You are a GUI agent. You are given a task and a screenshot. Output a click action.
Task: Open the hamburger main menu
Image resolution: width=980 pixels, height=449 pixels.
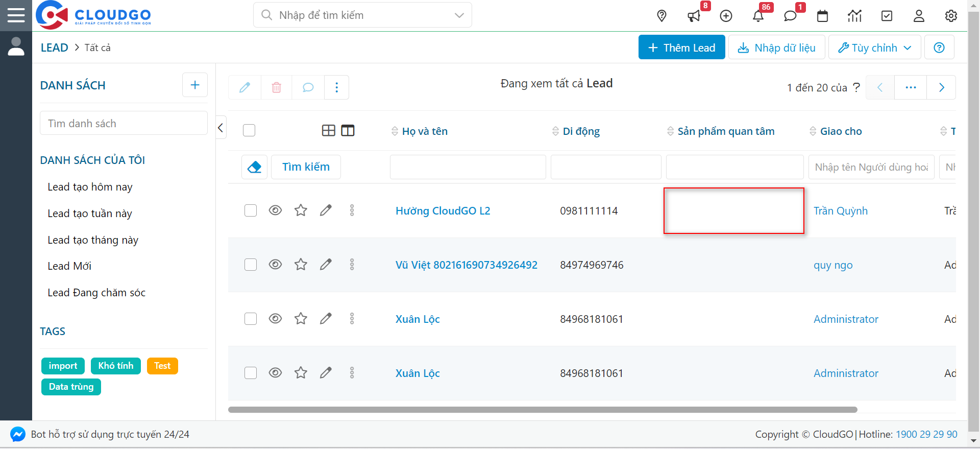[x=16, y=15]
